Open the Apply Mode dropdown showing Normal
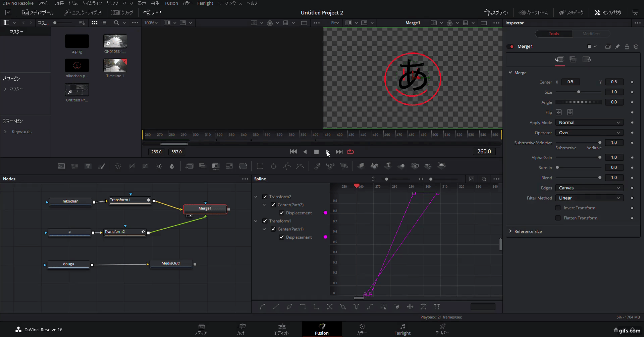The width and height of the screenshot is (644, 337). (589, 122)
